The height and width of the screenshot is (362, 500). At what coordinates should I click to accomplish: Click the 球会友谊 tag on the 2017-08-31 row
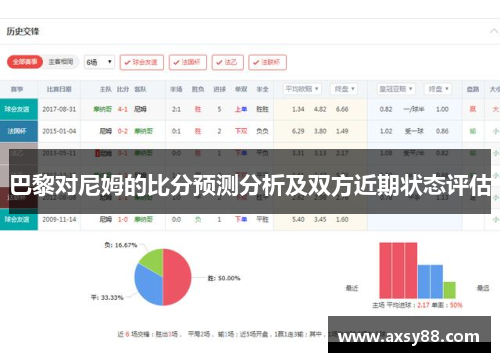point(19,109)
